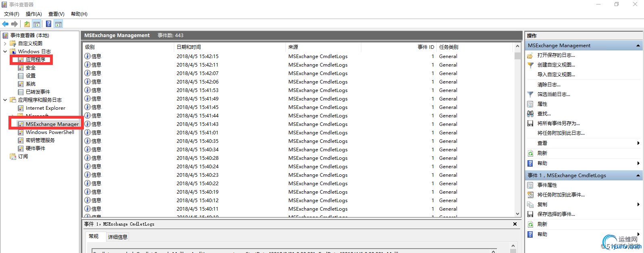Collapse the Windows 日志 tree node
Screen dimensions: 644x253
5,52
